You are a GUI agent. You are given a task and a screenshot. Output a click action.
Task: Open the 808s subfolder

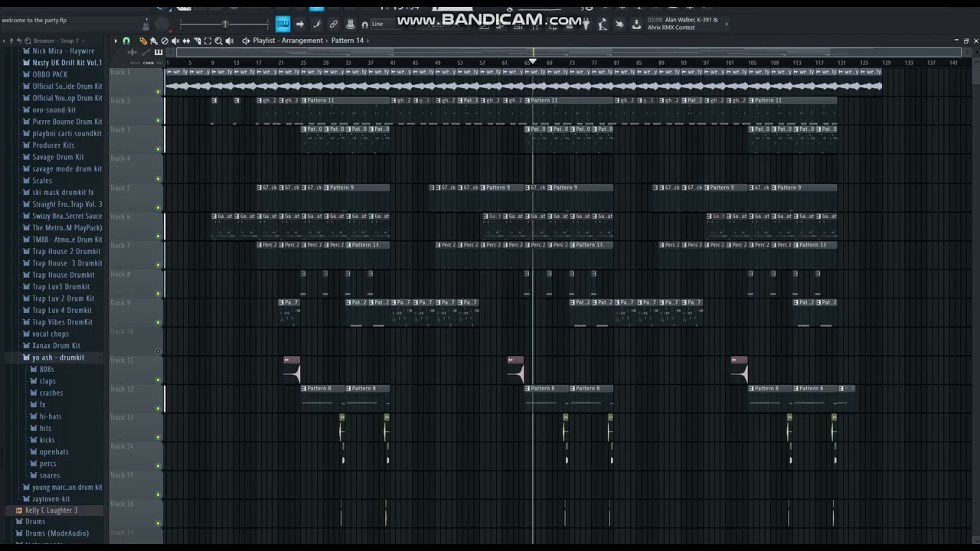(47, 370)
